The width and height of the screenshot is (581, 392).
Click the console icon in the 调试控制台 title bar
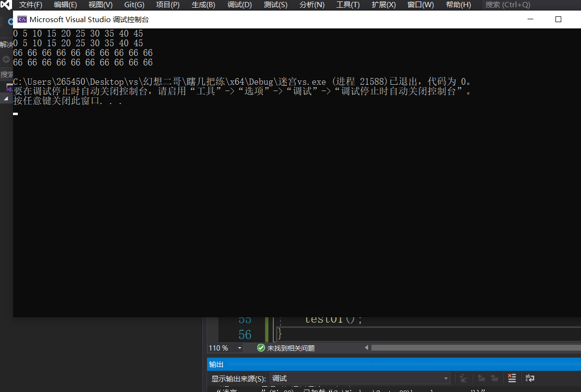pyautogui.click(x=22, y=20)
